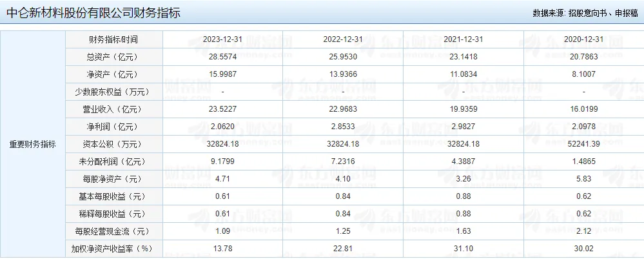The image size is (644, 259).
Task: Click net assets value 13.9366
Action: click(x=343, y=74)
